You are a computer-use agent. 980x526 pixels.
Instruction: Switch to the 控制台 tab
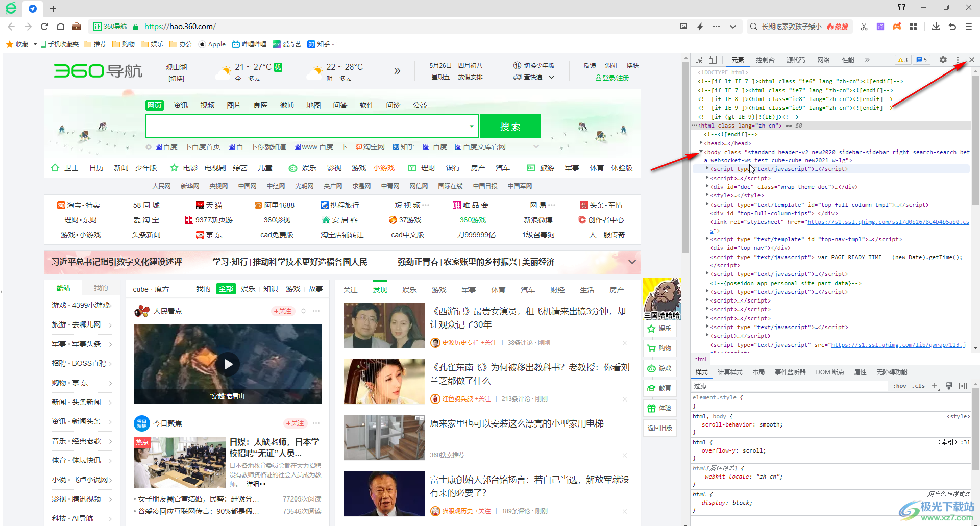tap(765, 60)
